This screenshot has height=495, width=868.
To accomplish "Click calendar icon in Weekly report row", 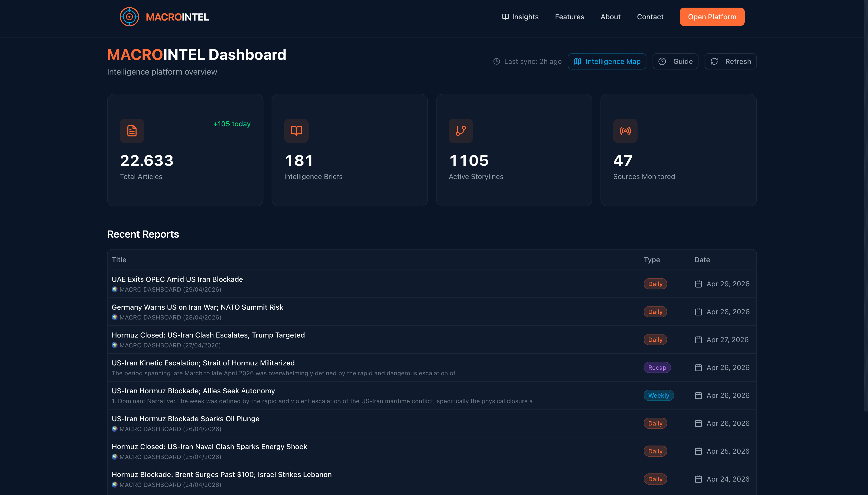I will point(698,395).
